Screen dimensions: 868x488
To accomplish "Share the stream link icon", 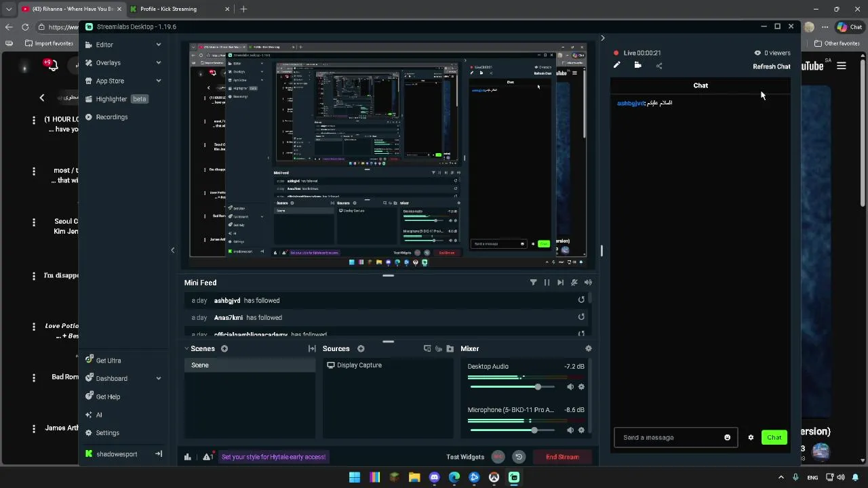I will (659, 66).
